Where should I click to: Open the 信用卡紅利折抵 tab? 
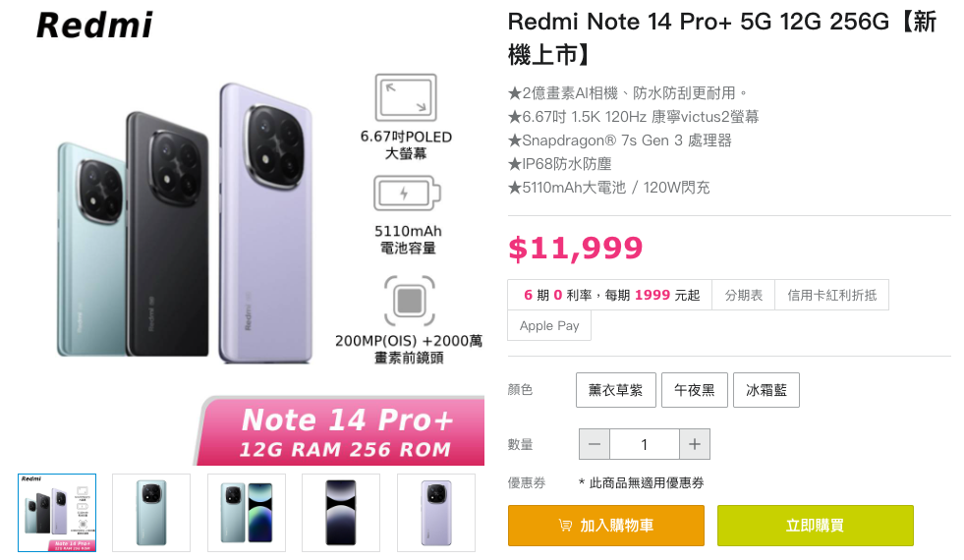click(x=831, y=295)
